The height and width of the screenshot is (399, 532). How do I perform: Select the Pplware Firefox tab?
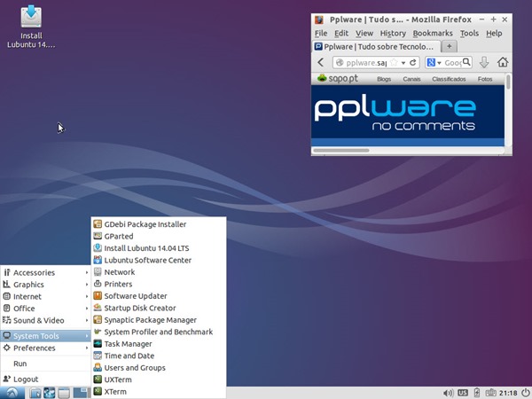[x=376, y=46]
